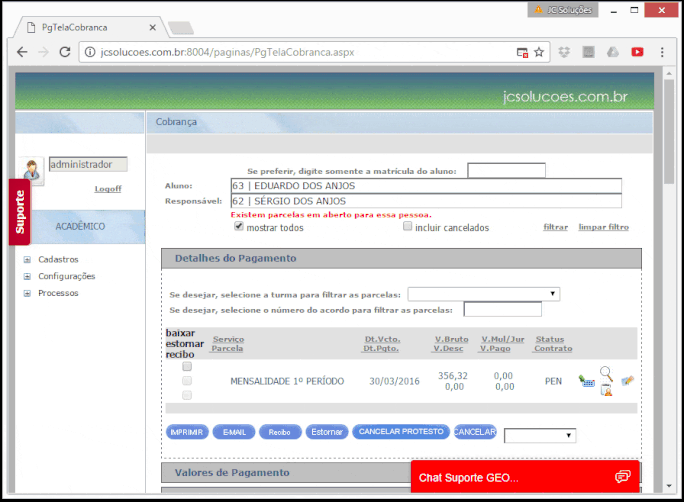Click the administrador user avatar
This screenshot has height=502, width=684.
coord(32,170)
